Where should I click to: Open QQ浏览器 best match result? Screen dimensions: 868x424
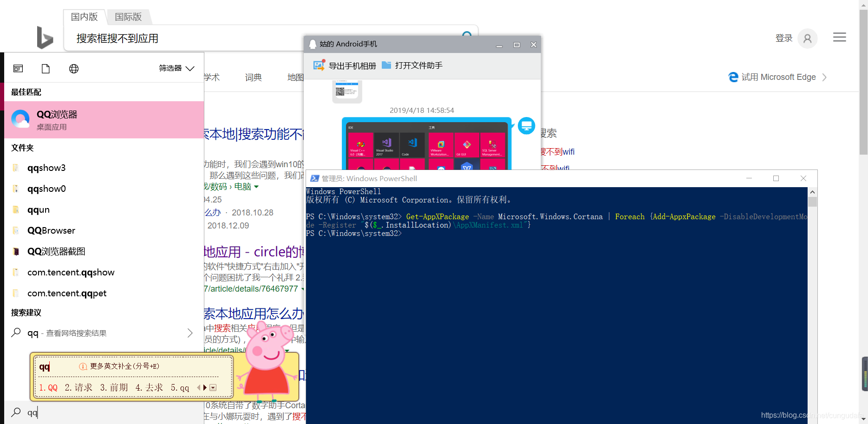[x=104, y=120]
